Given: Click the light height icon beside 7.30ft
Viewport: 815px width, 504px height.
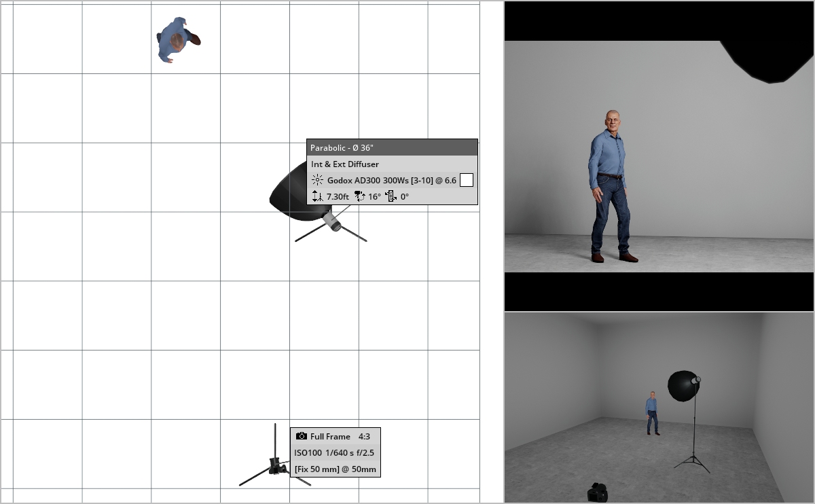Looking at the screenshot, I should click(x=317, y=196).
